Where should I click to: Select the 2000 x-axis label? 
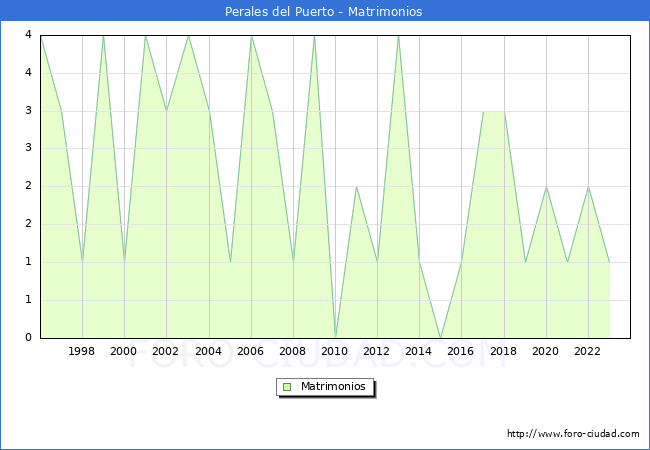point(124,351)
